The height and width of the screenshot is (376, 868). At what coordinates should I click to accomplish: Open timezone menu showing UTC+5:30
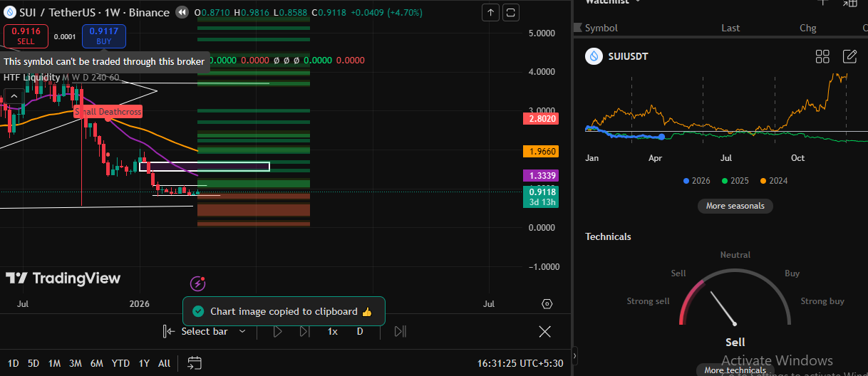(x=520, y=363)
